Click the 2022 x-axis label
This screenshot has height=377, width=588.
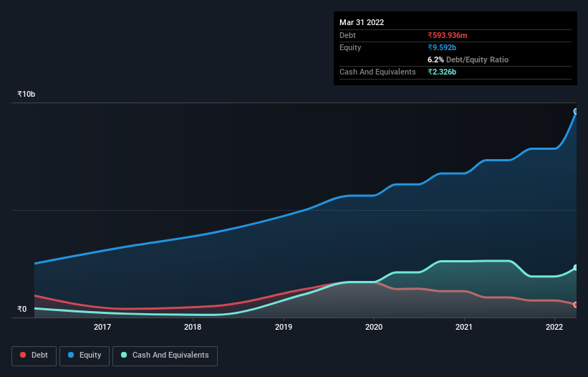554,327
